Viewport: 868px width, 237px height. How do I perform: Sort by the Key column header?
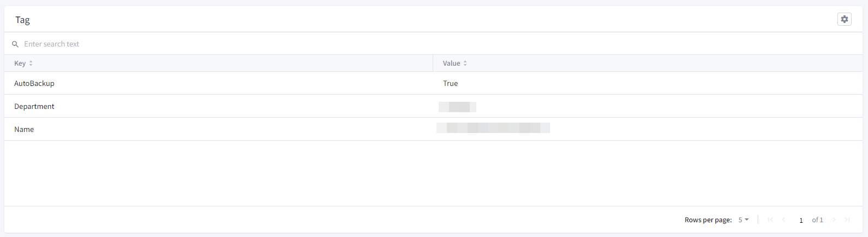(20, 63)
